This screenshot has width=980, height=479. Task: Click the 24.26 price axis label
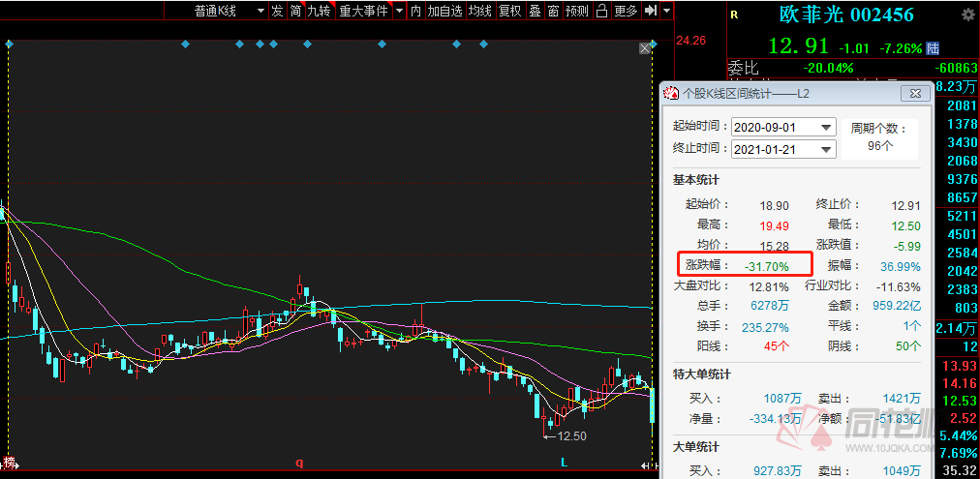690,41
